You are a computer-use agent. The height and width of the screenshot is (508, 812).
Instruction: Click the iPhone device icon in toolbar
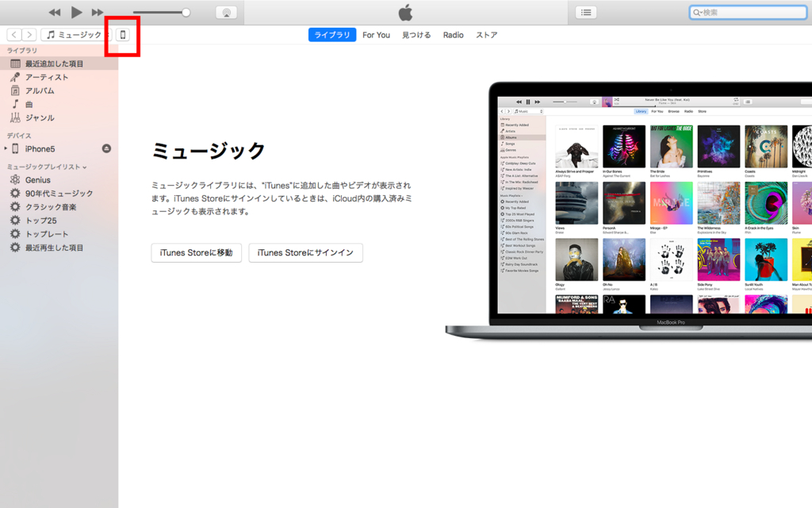pos(123,35)
